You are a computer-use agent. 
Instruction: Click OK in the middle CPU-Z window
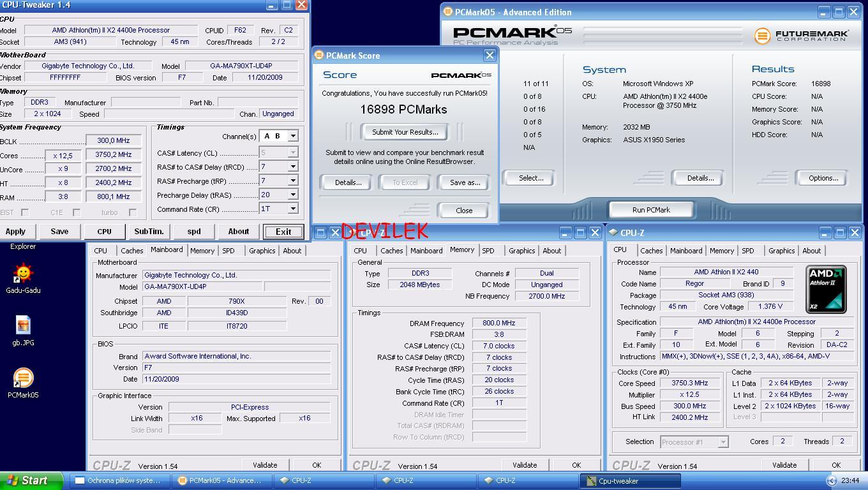click(x=576, y=465)
